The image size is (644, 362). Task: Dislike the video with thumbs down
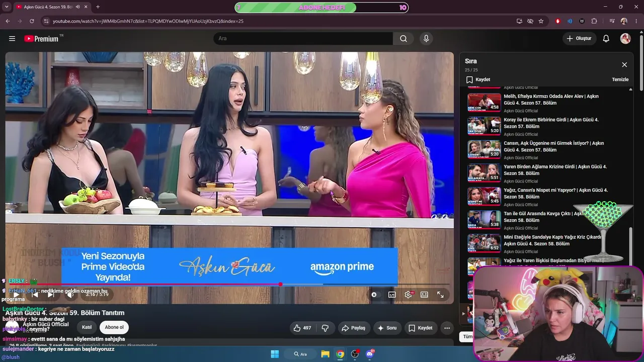pyautogui.click(x=325, y=328)
